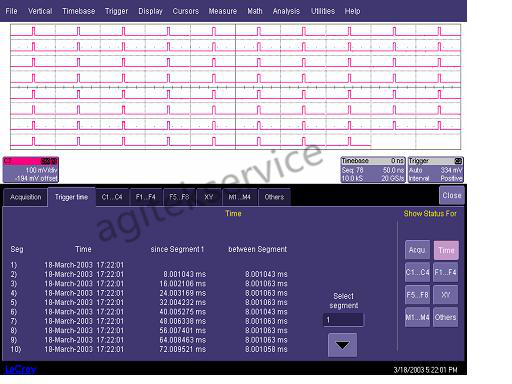The width and height of the screenshot is (512, 384).
Task: Switch to the Others tab
Action: click(x=274, y=197)
